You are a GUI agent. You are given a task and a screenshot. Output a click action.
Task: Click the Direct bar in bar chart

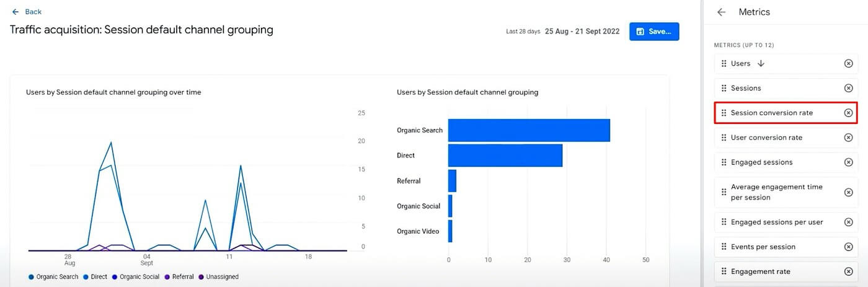pos(505,156)
